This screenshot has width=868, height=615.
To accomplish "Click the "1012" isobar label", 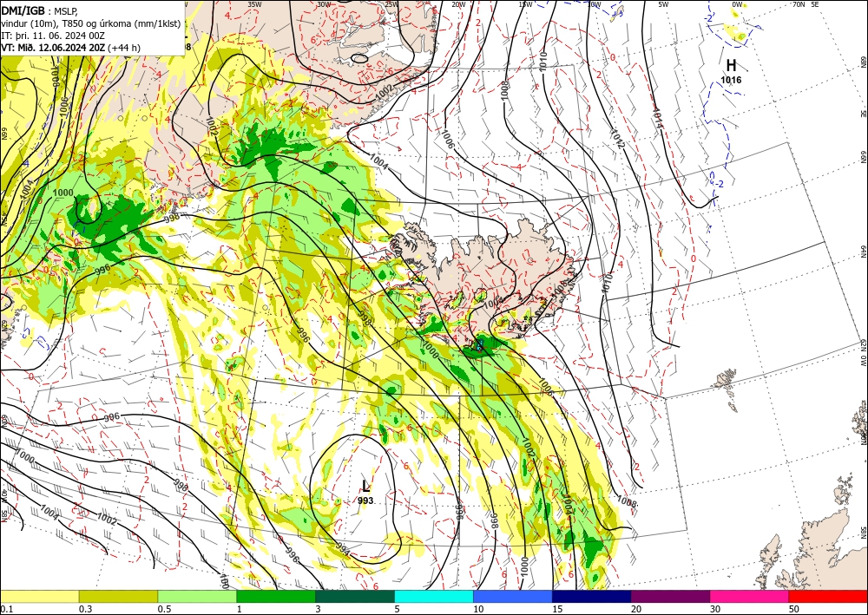I will click(x=618, y=138).
